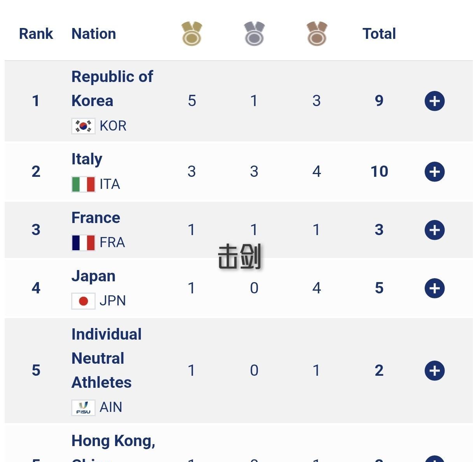Click the gold medal column icon

click(x=192, y=34)
